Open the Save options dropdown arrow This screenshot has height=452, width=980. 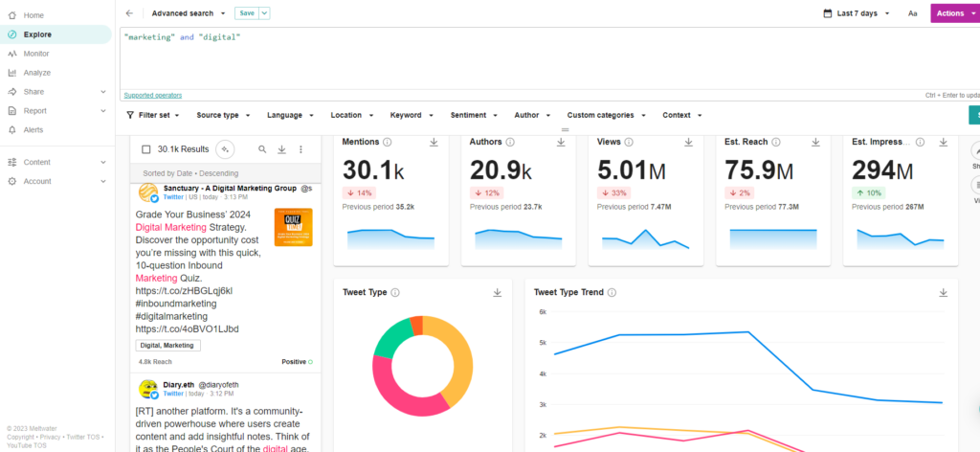[x=264, y=13]
